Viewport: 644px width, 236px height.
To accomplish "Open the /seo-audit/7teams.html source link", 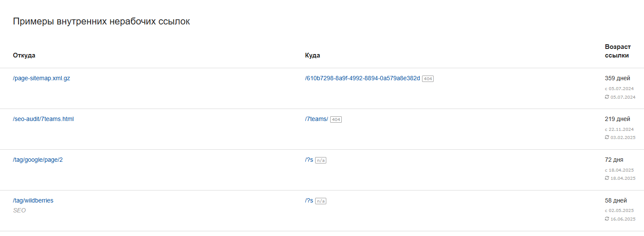I will [43, 119].
